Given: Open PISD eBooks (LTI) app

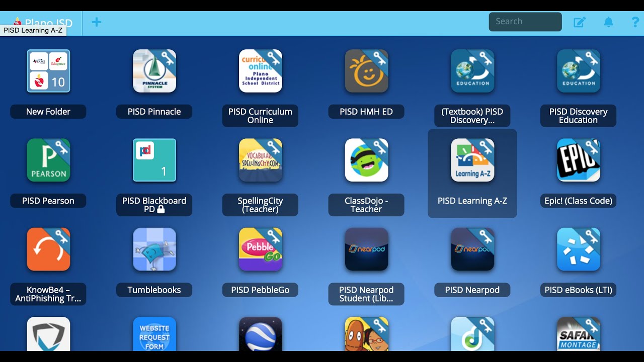Looking at the screenshot, I should [x=579, y=249].
